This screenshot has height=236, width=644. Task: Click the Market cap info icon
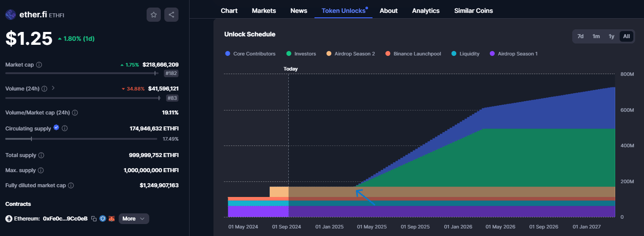pyautogui.click(x=39, y=65)
